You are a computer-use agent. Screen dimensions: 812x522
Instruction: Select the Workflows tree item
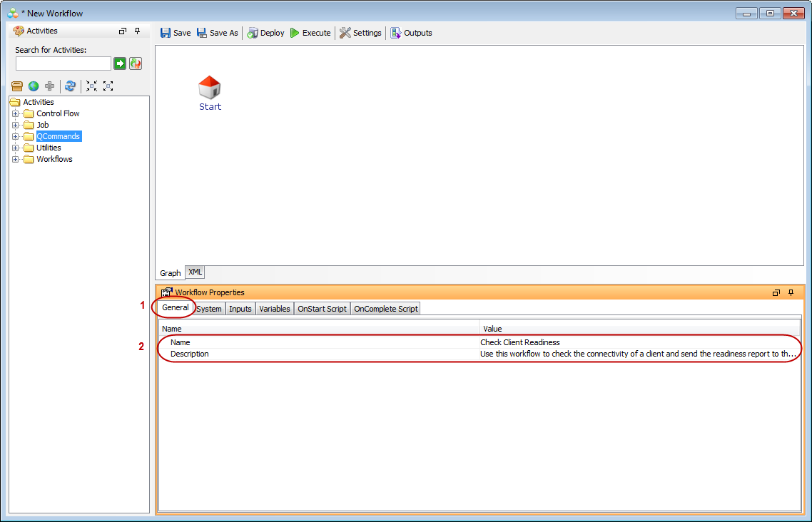(54, 159)
